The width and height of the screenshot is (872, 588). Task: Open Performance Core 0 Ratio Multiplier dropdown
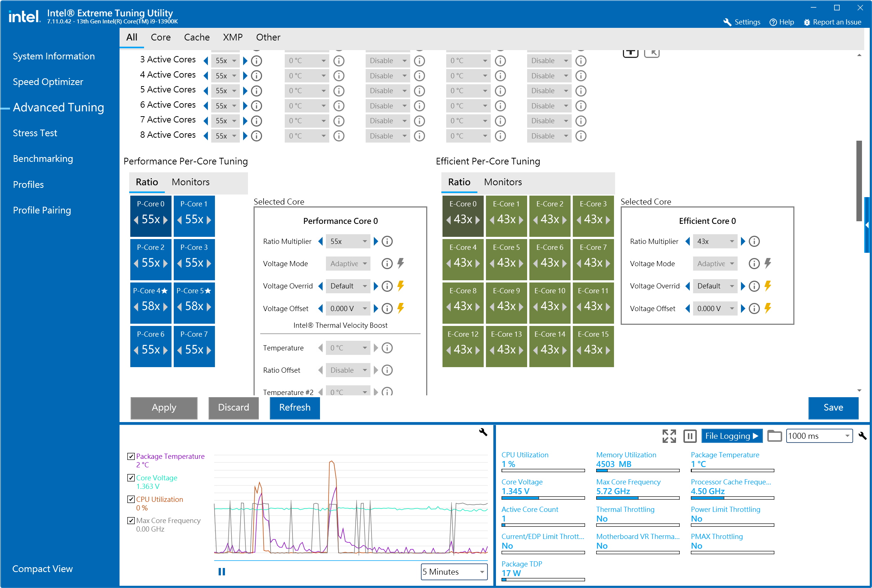[x=348, y=241]
